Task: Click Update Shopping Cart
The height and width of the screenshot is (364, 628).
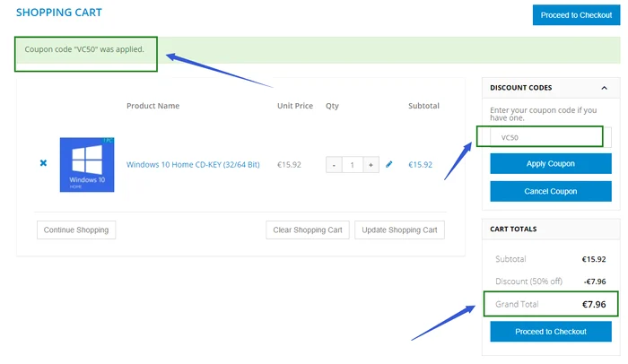Action: [399, 230]
